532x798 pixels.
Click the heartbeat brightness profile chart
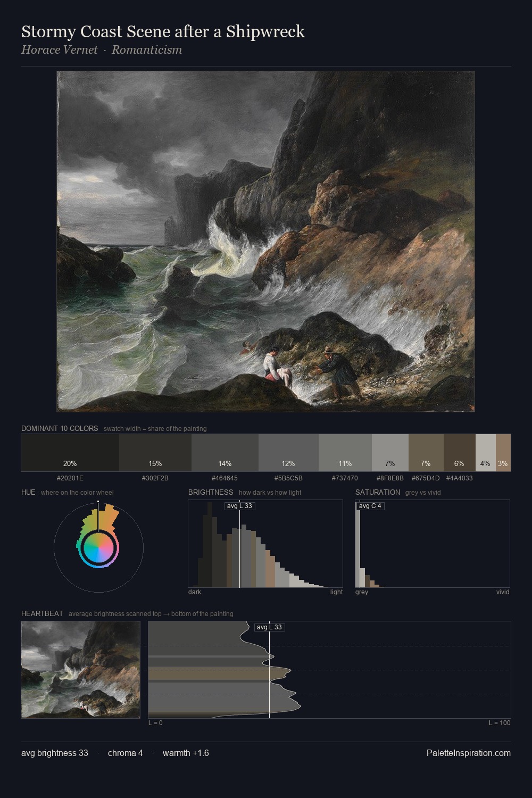[329, 670]
